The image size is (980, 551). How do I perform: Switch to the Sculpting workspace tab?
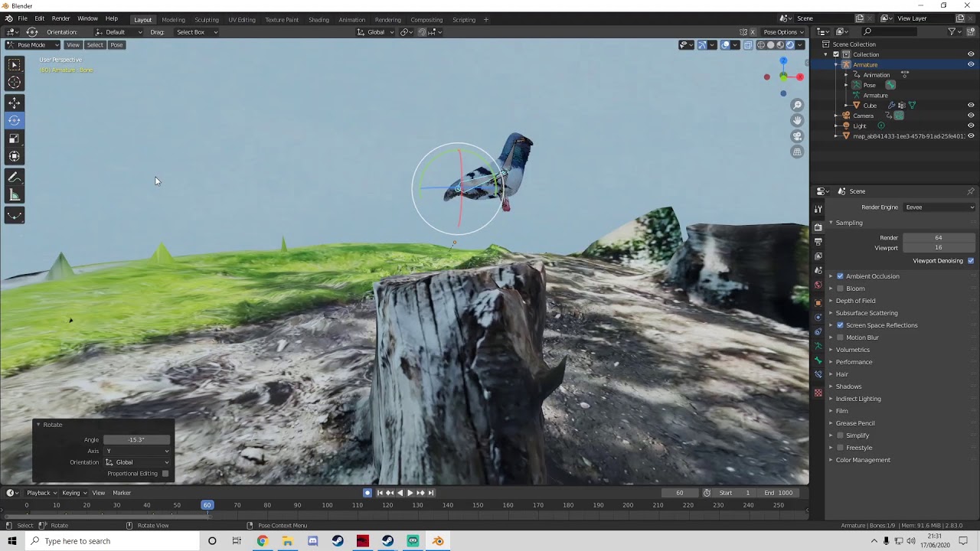(x=206, y=20)
